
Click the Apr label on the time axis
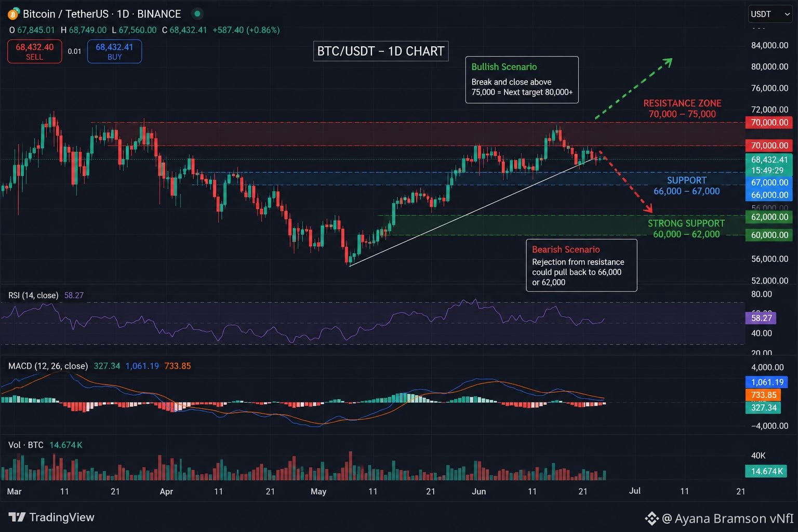click(166, 491)
